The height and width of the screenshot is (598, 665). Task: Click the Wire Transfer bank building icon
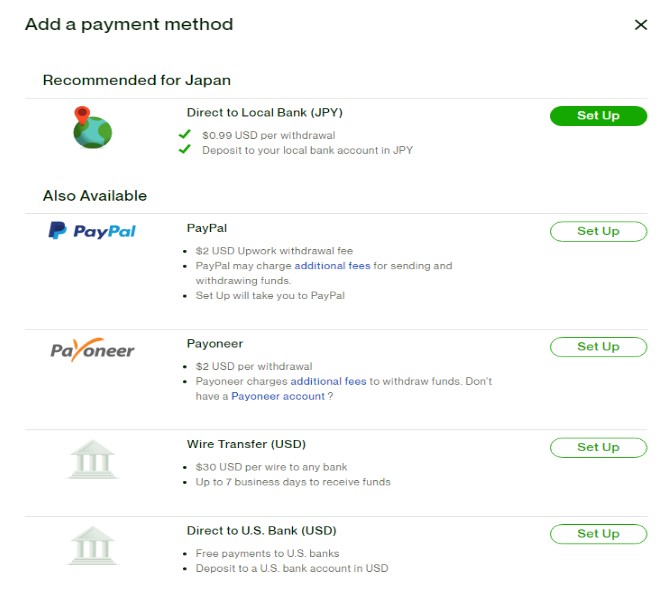tap(92, 459)
